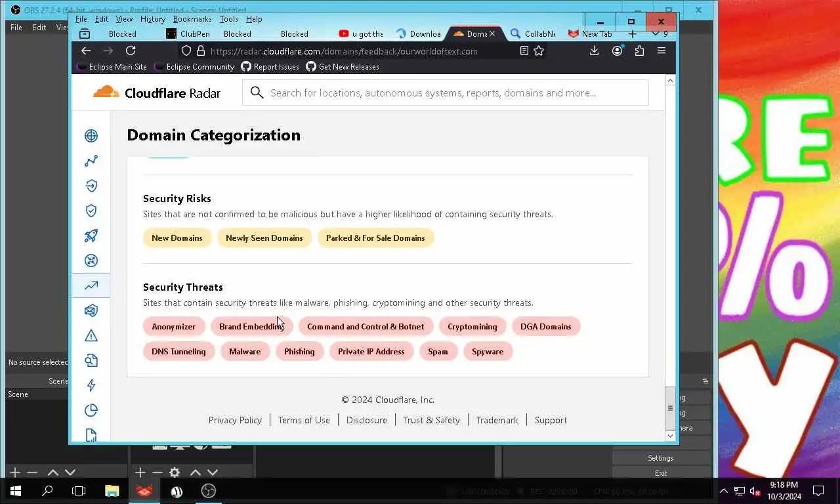Screen dimensions: 840x504
Task: Open browser downloads arrow icon
Action: pos(594,51)
